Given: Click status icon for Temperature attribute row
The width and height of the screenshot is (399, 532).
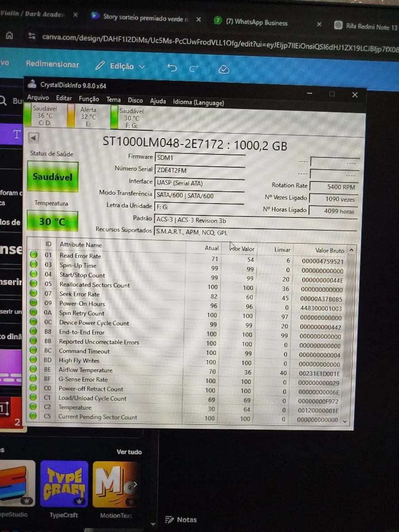Looking at the screenshot, I should pos(33,406).
